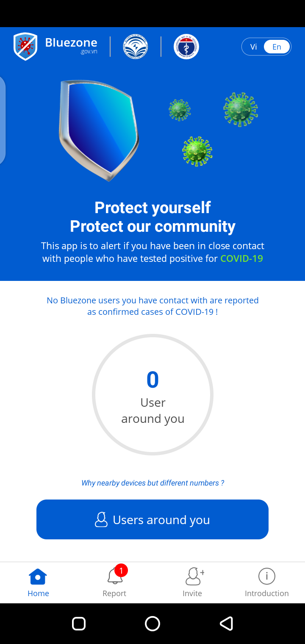Switch language to Vietnamese (Vi)
Viewport: 305px width, 644px height.
coord(254,47)
